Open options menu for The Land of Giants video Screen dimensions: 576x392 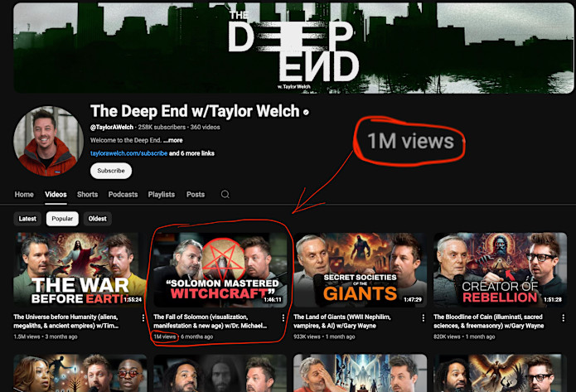[x=424, y=318]
